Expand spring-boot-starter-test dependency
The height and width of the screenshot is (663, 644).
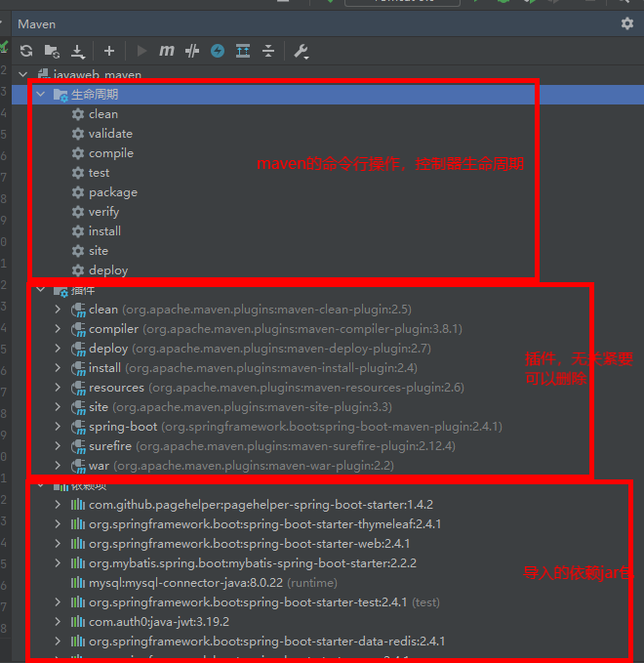(58, 602)
